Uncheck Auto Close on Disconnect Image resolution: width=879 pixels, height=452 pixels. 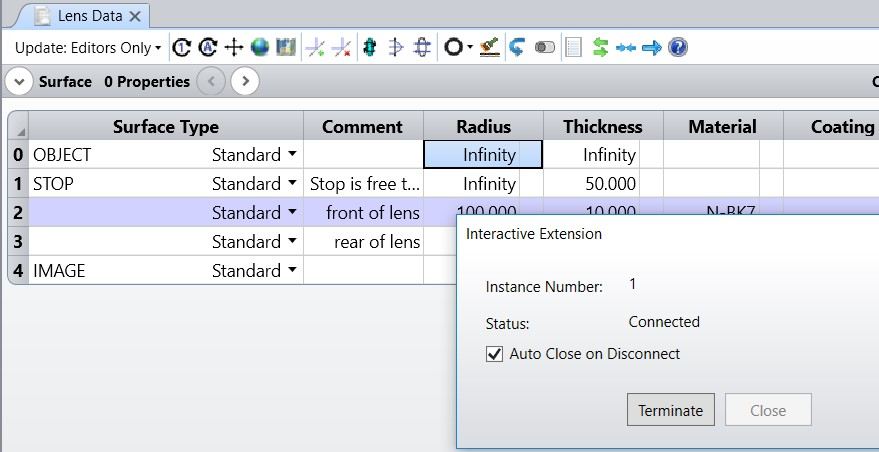pos(494,354)
